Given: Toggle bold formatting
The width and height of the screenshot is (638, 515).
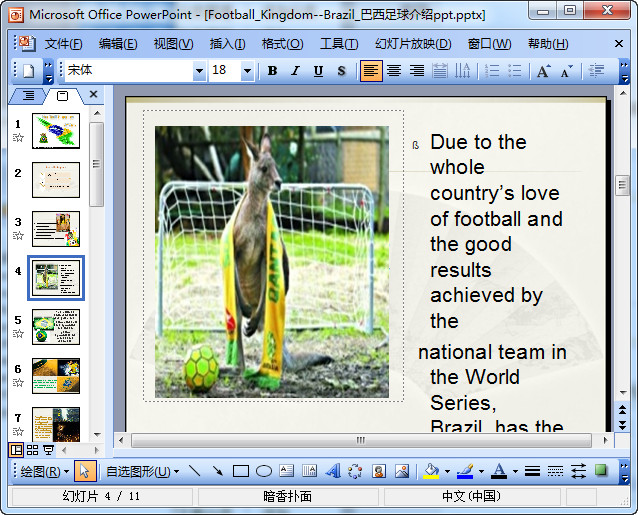Looking at the screenshot, I should 272,71.
